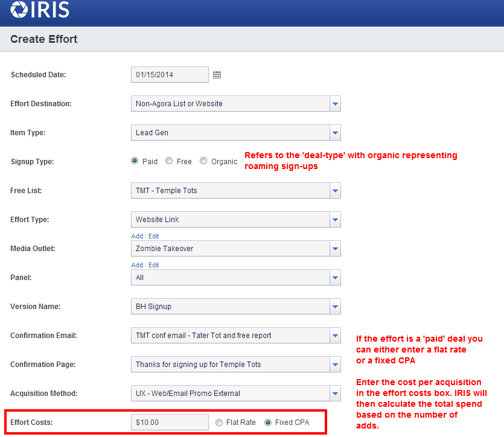Image resolution: width=504 pixels, height=437 pixels.
Task: Click the Free List label
Action: click(x=26, y=191)
